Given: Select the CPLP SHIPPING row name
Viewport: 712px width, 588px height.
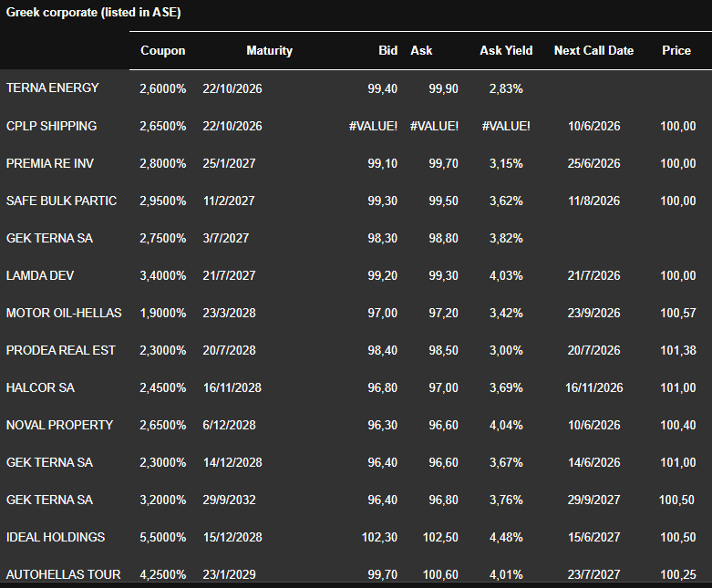Looking at the screenshot, I should [x=51, y=126].
